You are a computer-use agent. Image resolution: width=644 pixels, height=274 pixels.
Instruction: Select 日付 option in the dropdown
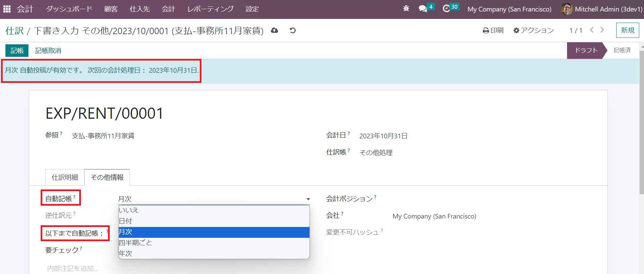[x=126, y=221]
